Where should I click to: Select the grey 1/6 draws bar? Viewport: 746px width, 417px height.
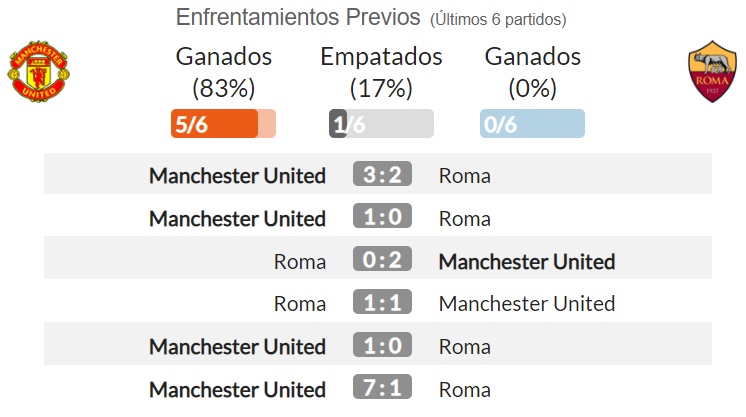click(381, 124)
